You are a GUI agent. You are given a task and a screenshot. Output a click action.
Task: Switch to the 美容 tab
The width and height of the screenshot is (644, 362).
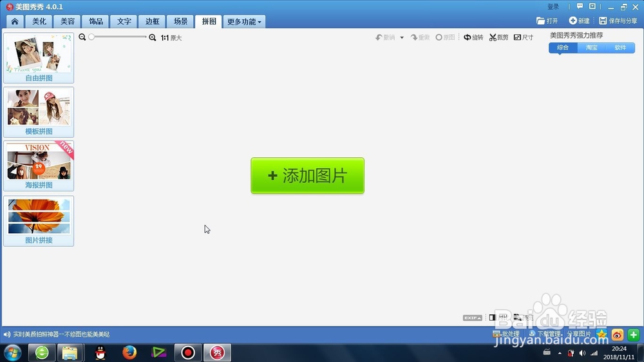pos(68,21)
